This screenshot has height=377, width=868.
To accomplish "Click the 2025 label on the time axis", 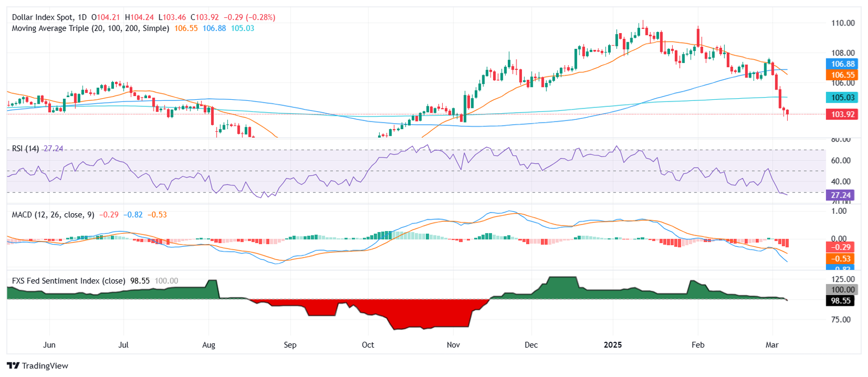I will click(613, 345).
